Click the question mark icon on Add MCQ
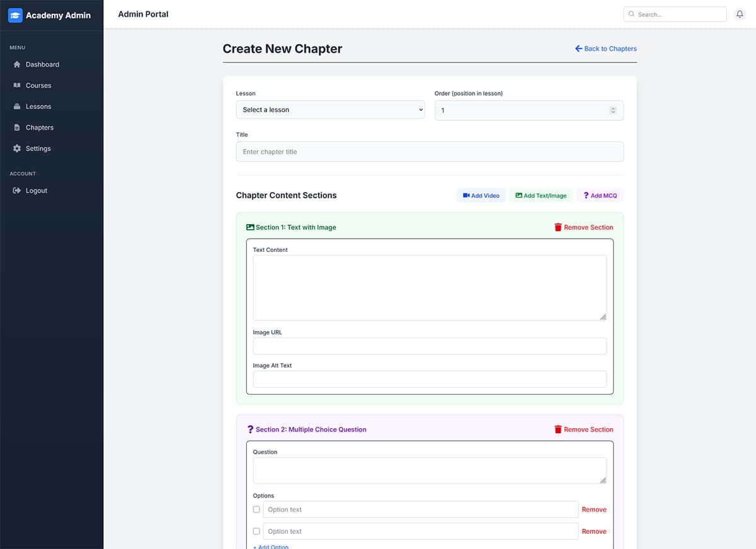Viewport: 756px width, 549px height. [x=586, y=195]
